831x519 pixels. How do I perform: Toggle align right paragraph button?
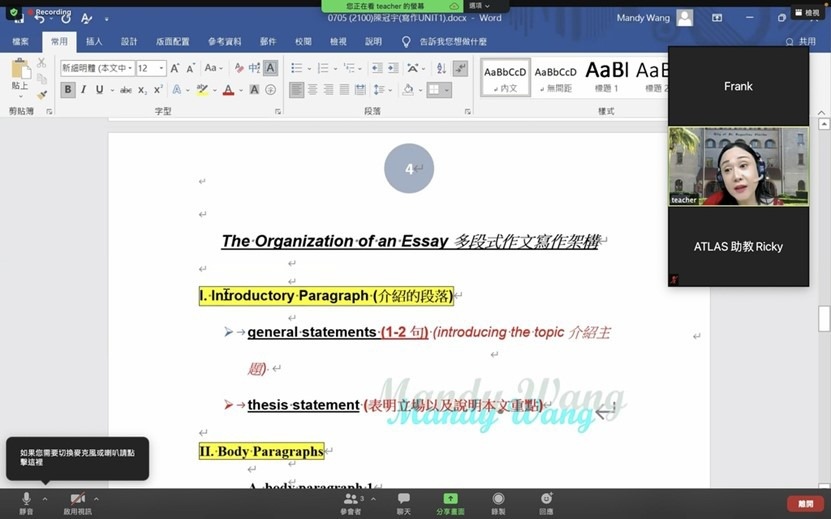329,90
